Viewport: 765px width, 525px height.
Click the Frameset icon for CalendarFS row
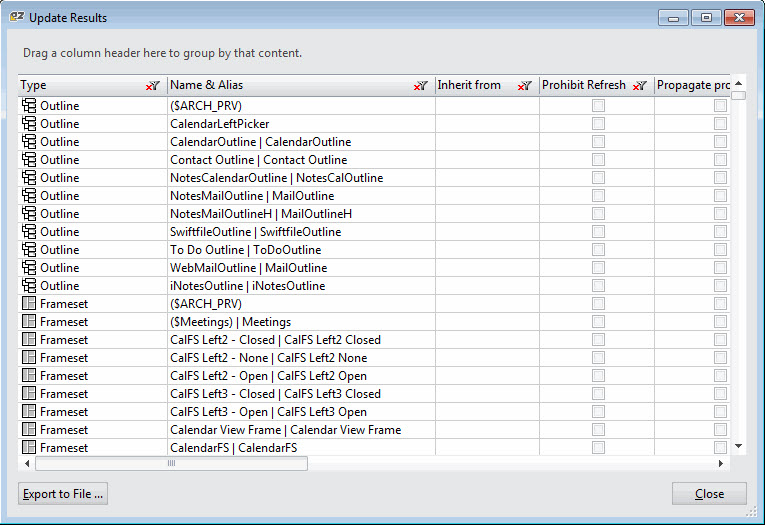(29, 448)
